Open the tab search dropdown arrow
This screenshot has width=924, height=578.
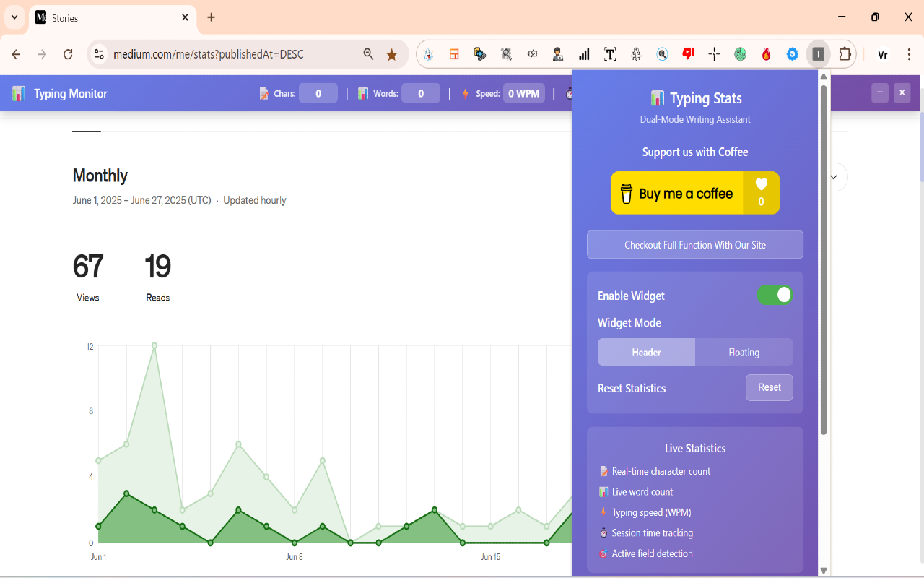pos(14,17)
